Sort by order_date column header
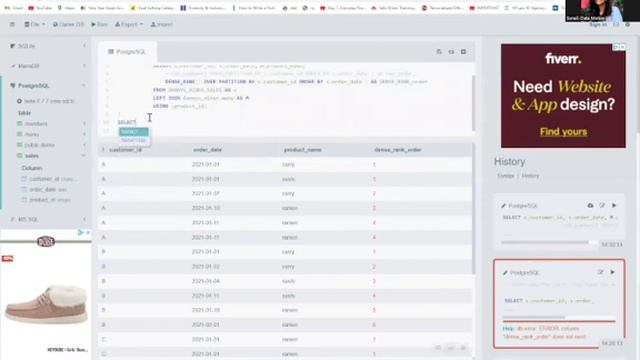 (207, 150)
